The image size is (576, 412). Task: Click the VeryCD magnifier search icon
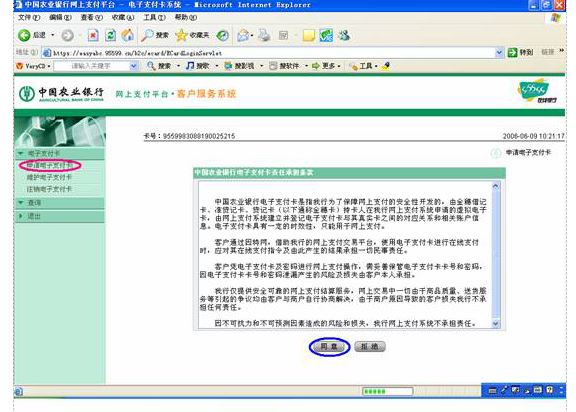click(x=151, y=66)
